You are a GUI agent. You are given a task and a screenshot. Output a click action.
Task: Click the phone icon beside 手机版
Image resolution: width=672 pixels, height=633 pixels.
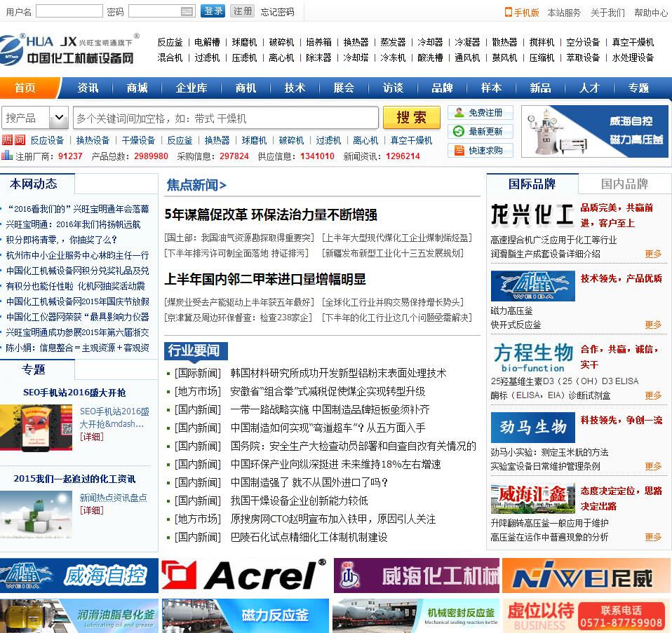click(x=509, y=12)
